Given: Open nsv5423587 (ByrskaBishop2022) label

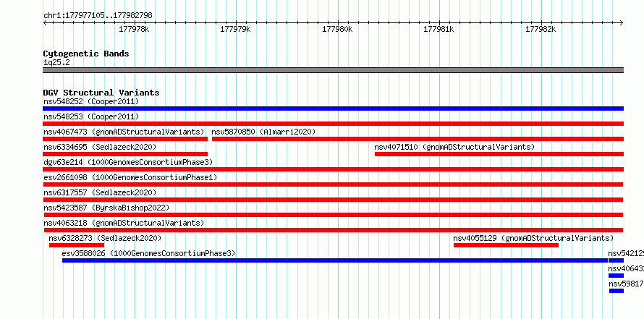Looking at the screenshot, I should 106,208.
